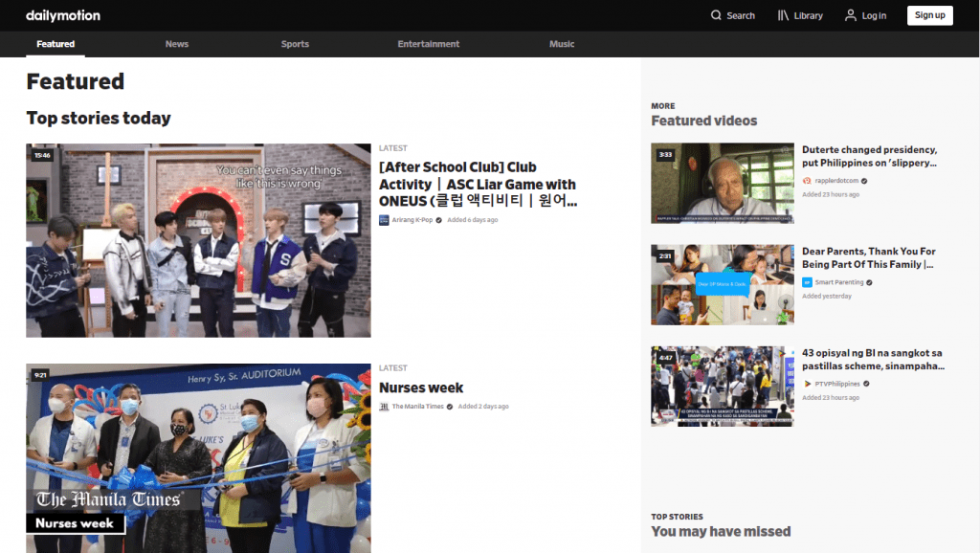Open search via magnifier icon
This screenshot has width=980, height=553.
click(x=716, y=15)
